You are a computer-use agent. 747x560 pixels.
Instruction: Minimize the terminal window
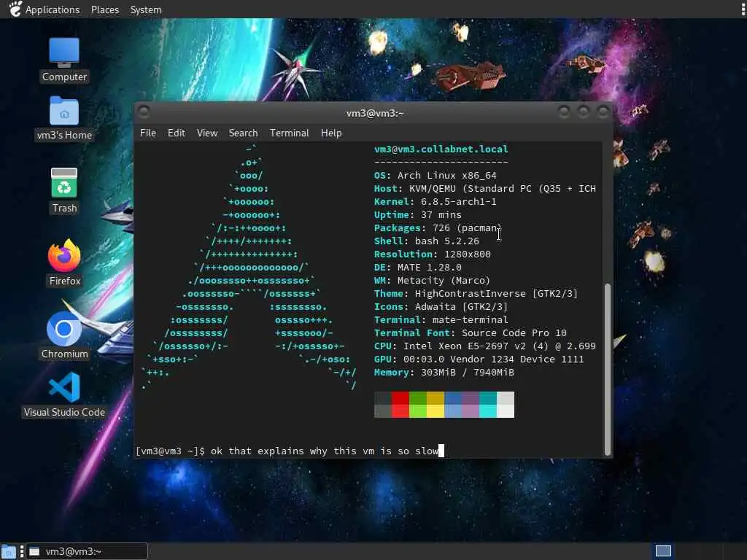coord(564,112)
